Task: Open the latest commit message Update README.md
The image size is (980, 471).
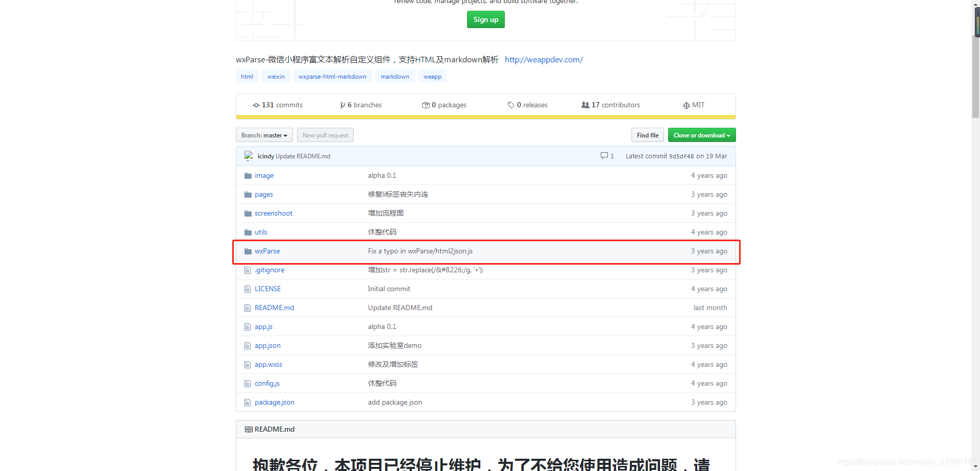Action: coord(303,156)
